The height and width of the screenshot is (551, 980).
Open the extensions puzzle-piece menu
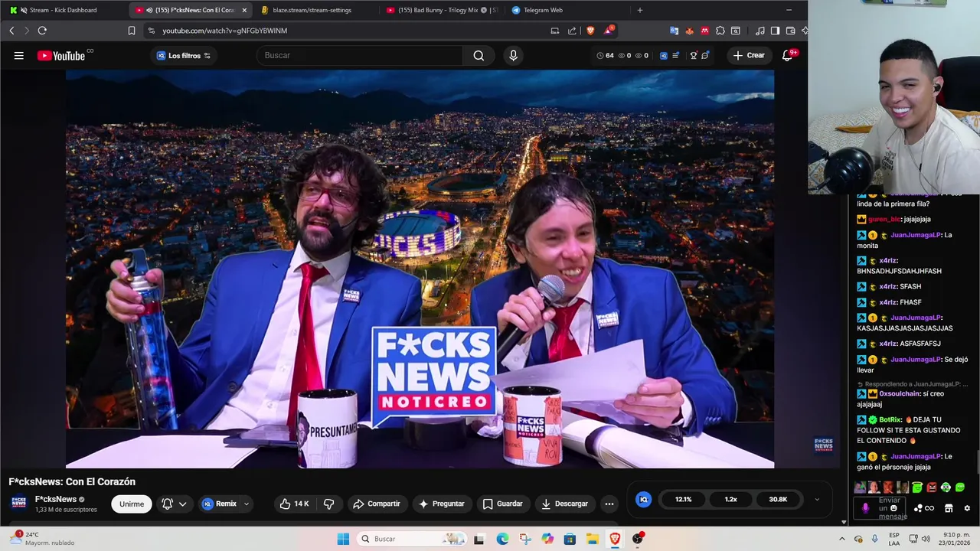(720, 31)
